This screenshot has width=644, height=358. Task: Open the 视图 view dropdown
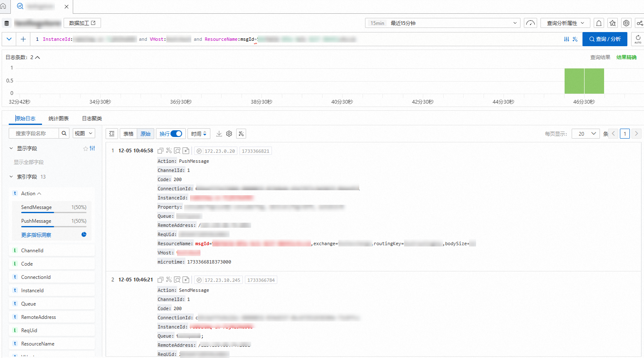84,133
